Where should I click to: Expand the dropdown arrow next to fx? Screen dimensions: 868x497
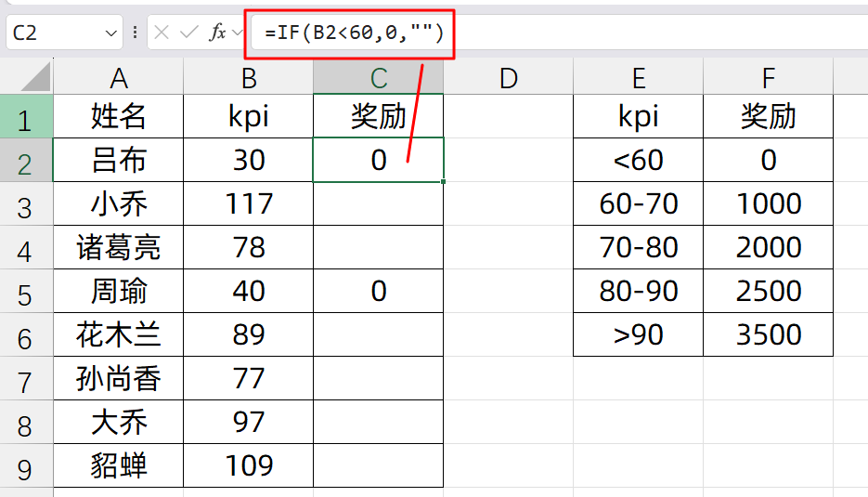pos(238,33)
